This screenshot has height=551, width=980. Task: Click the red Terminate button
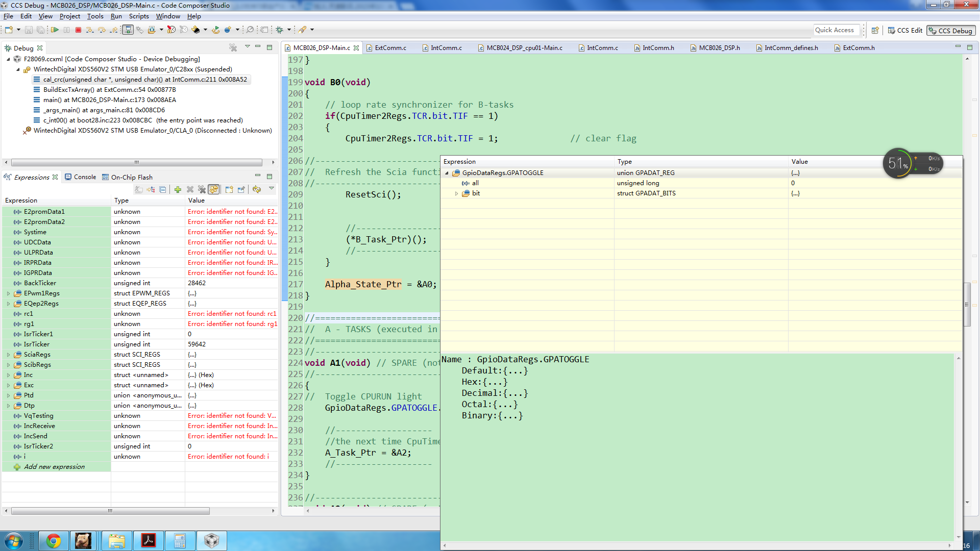tap(78, 30)
